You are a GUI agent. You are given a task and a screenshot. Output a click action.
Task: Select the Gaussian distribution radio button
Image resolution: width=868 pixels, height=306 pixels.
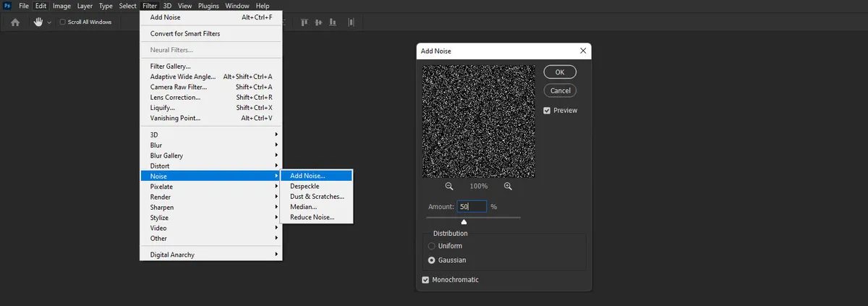[432, 260]
